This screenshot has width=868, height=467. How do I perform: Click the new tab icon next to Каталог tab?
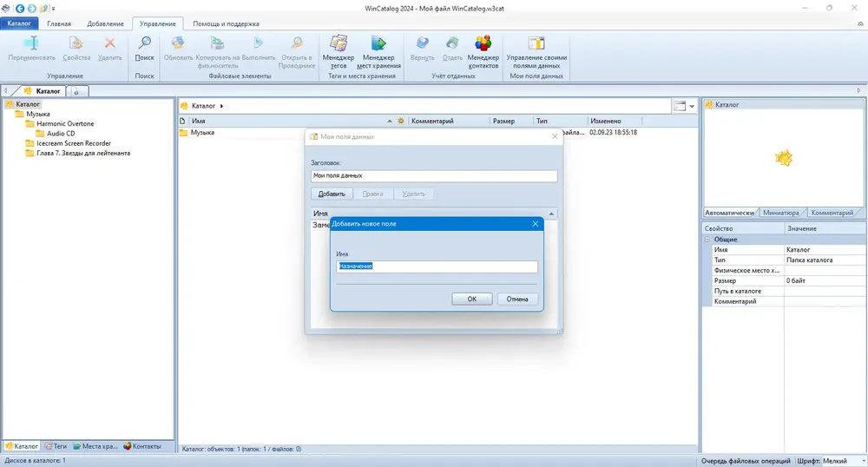pos(76,91)
